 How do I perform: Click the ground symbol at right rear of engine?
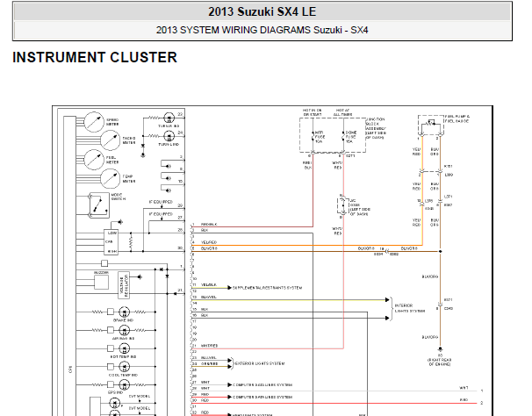click(x=440, y=349)
